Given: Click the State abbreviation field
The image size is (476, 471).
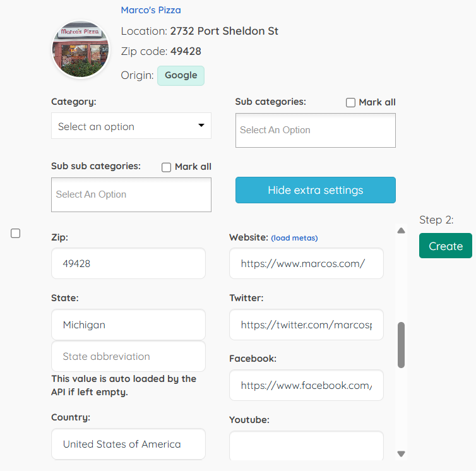Looking at the screenshot, I should (x=129, y=357).
